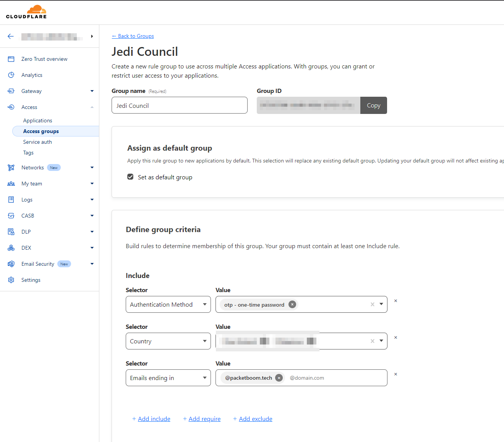Open the Authentication Method selector dropdown

[168, 305]
